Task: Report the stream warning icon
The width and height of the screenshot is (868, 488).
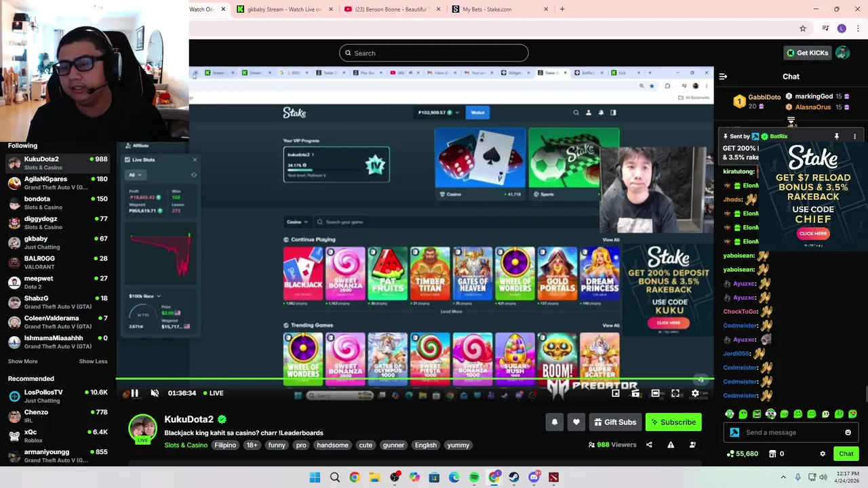Action: [x=671, y=445]
